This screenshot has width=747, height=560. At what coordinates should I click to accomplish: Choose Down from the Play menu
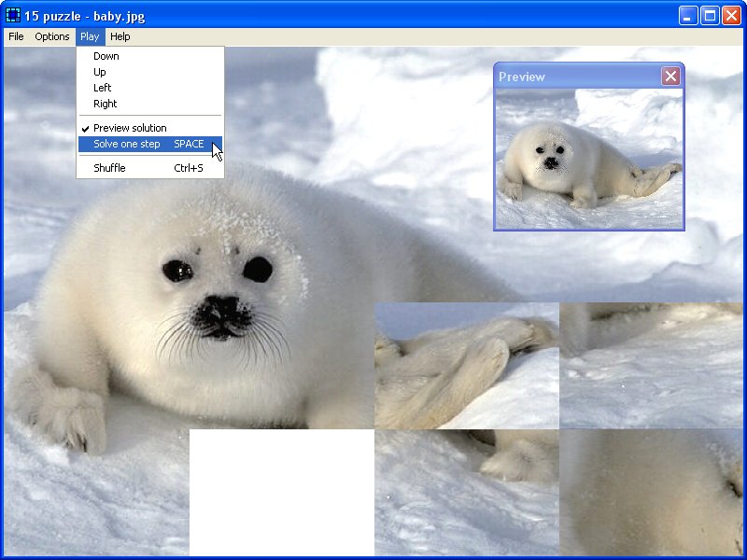(x=106, y=56)
